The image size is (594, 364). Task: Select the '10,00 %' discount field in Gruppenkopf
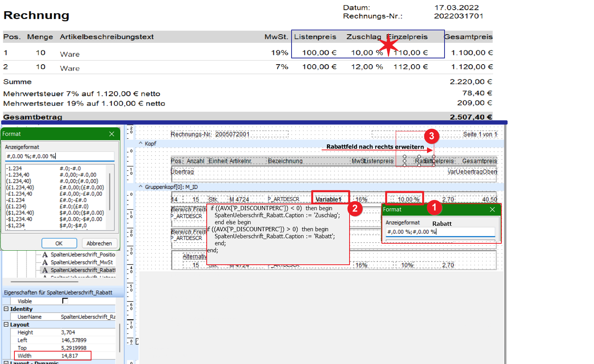pyautogui.click(x=408, y=199)
